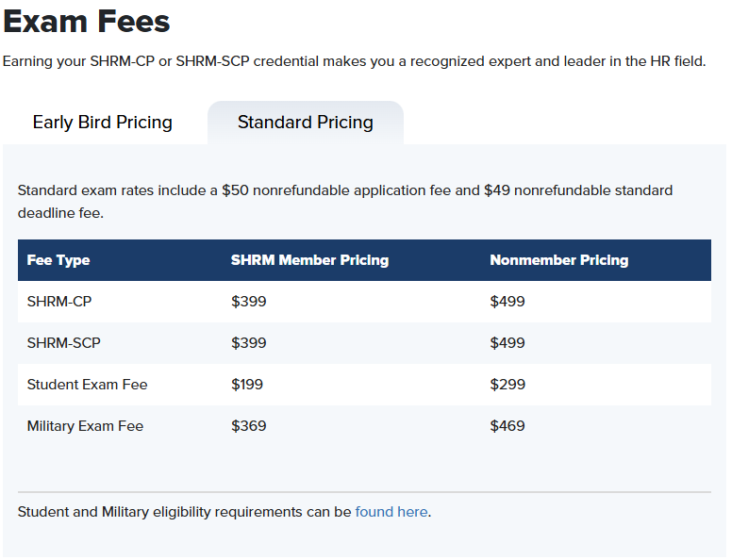
Task: Click the $499 SHRM-CP nonmember price
Action: tap(507, 302)
